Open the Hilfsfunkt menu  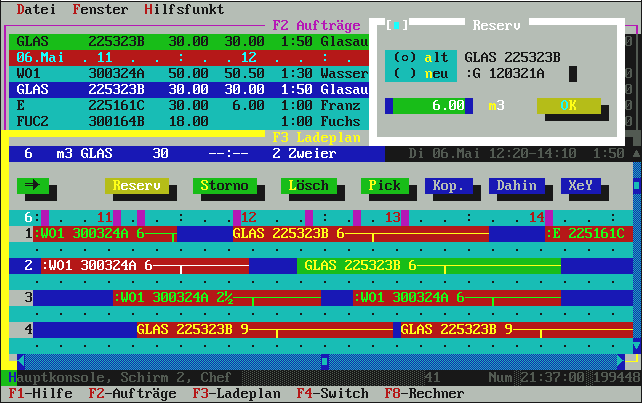(x=184, y=9)
